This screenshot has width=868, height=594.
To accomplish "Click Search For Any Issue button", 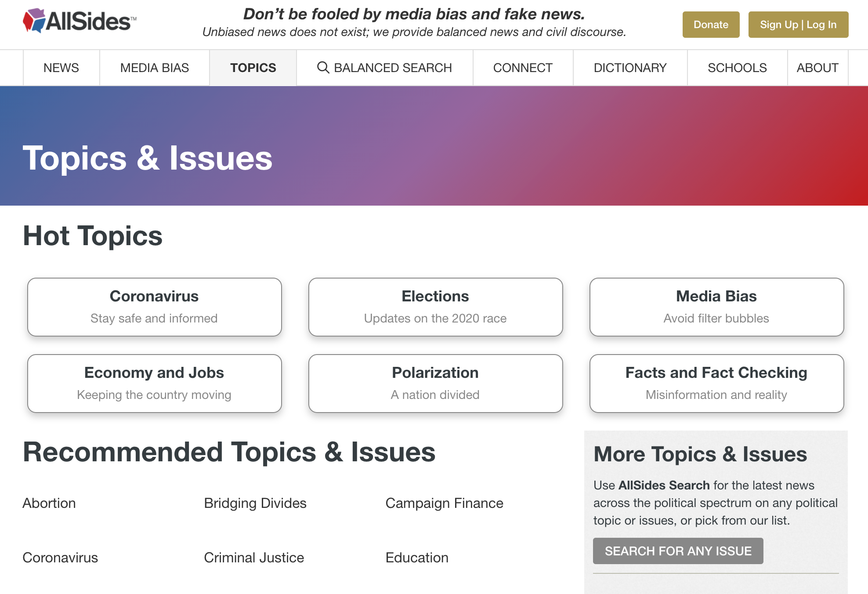I will coord(678,551).
